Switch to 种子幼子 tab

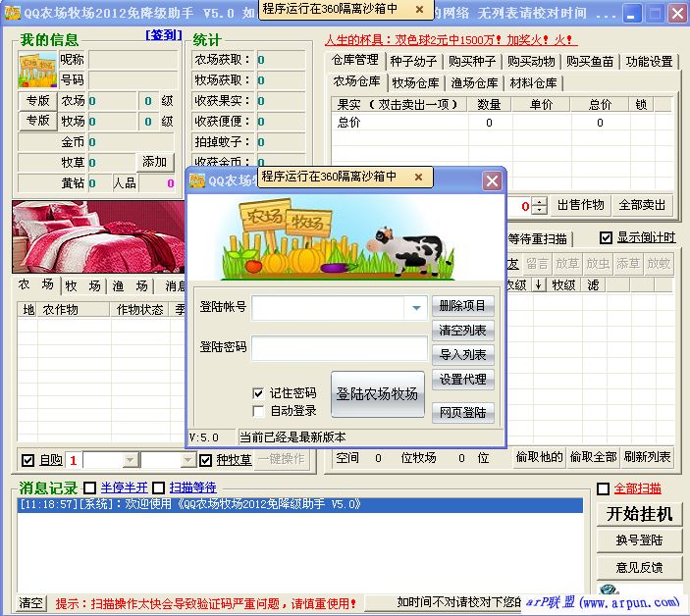pyautogui.click(x=413, y=61)
